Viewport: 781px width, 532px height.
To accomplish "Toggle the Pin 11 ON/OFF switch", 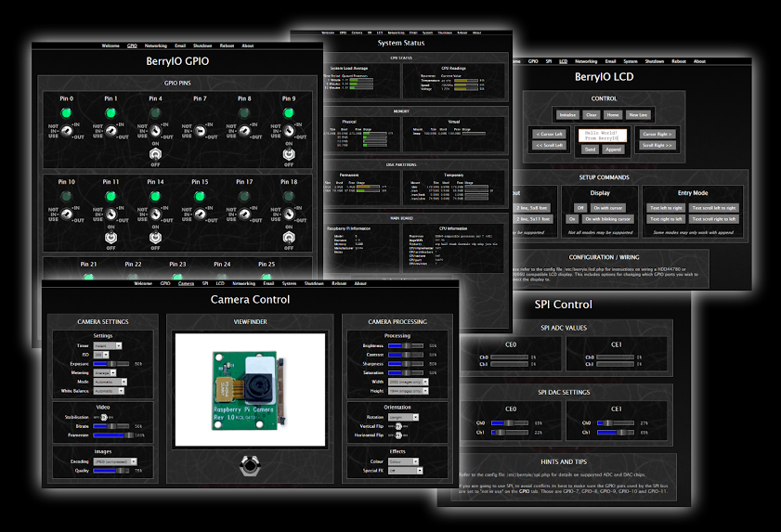I will (x=111, y=237).
